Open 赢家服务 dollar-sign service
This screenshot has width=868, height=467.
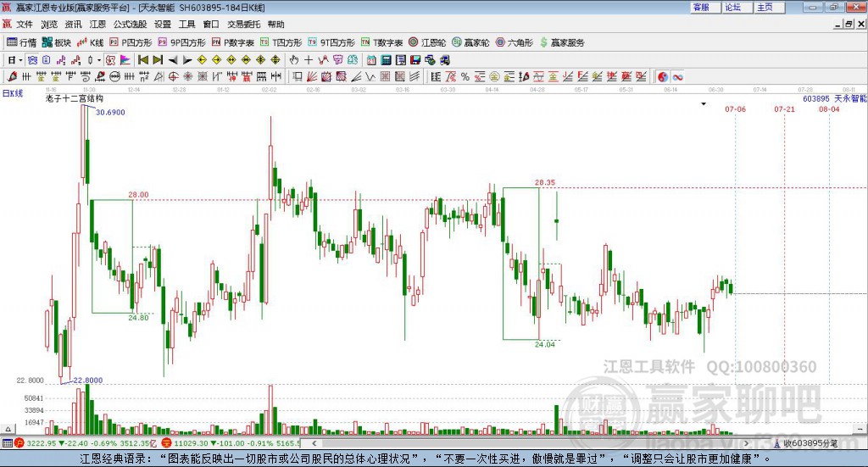click(562, 42)
